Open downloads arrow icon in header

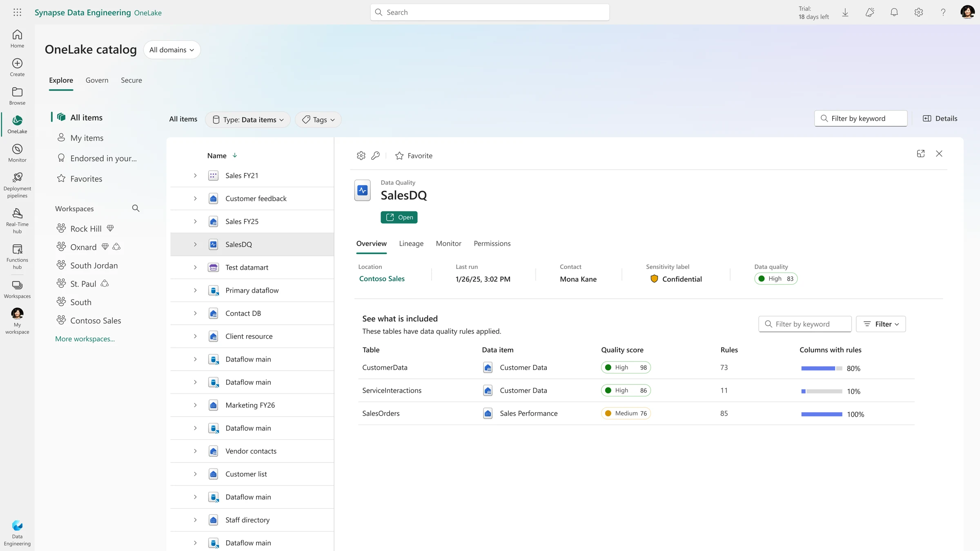(845, 12)
